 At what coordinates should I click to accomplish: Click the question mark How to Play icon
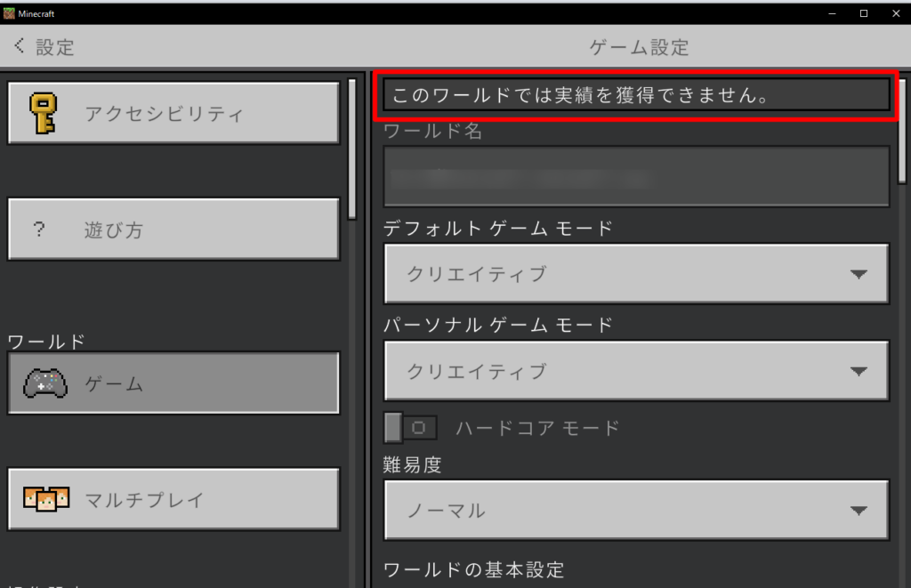pyautogui.click(x=39, y=230)
